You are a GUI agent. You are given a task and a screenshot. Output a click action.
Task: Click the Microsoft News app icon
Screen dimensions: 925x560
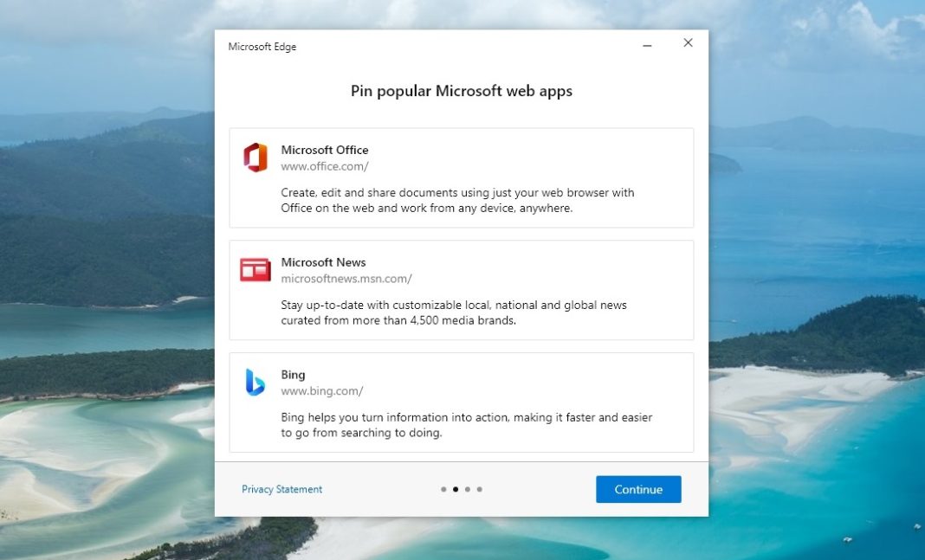coord(256,269)
